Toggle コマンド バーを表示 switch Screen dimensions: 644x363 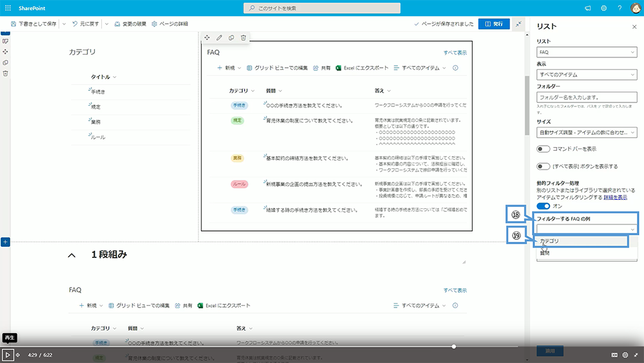pos(543,149)
